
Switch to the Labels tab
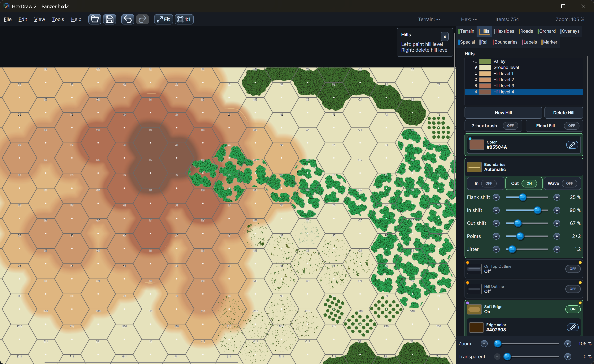[530, 42]
